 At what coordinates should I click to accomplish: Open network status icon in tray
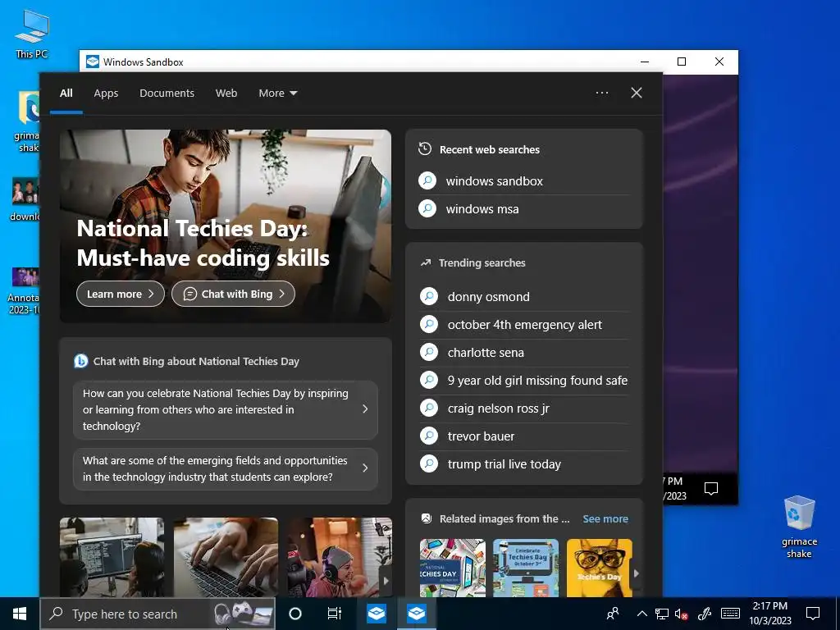click(662, 614)
